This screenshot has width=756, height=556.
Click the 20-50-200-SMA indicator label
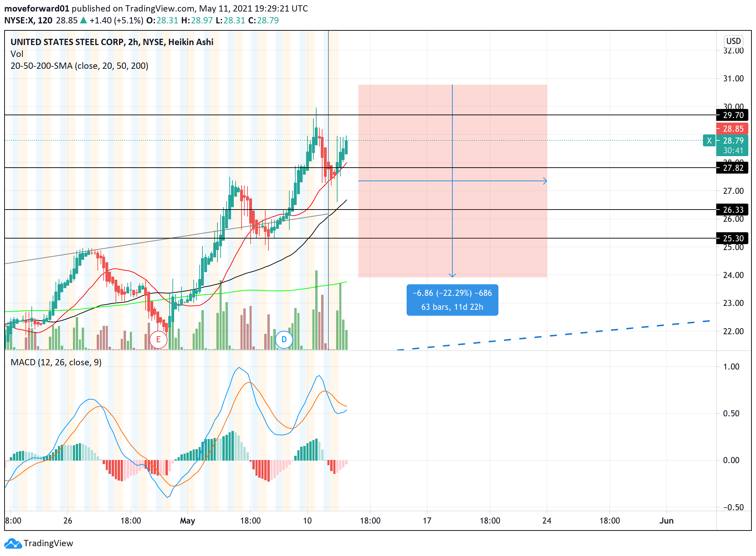click(80, 66)
